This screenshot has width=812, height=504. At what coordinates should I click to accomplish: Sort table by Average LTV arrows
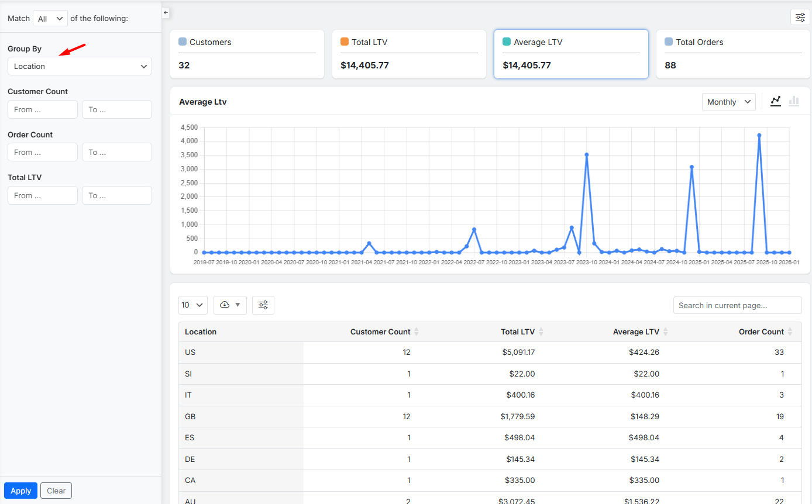[x=665, y=332]
